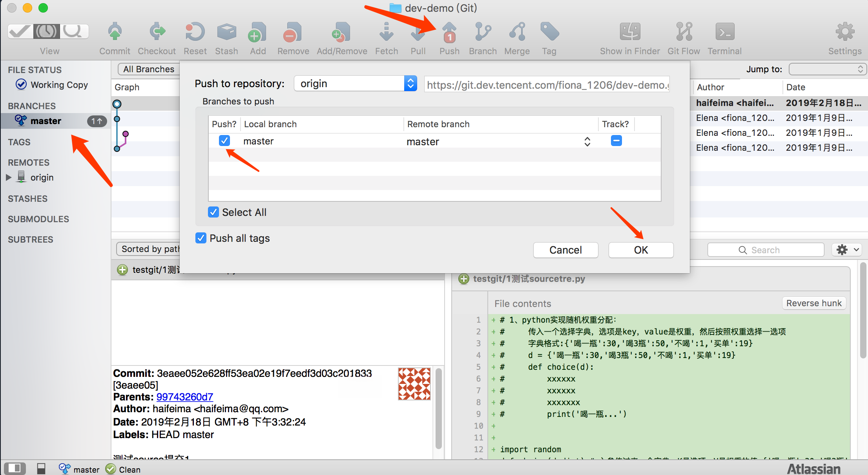This screenshot has height=475, width=868.
Task: Click the Clean status in status bar
Action: coord(123,469)
